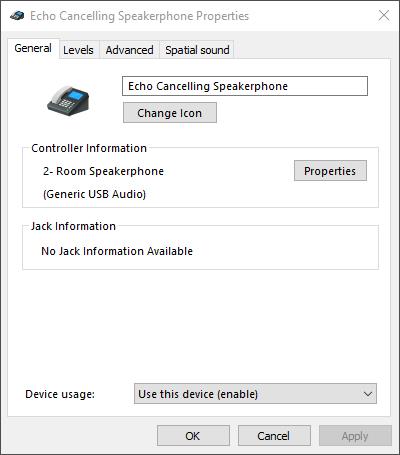Cancel the properties dialog
The width and height of the screenshot is (400, 455).
click(274, 436)
